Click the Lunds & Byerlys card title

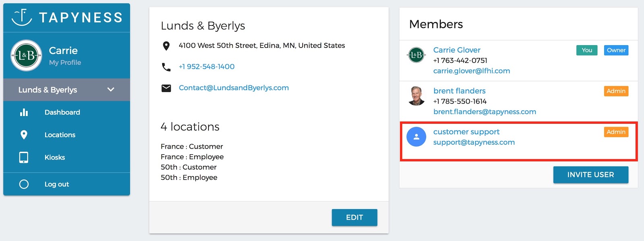[x=203, y=26]
